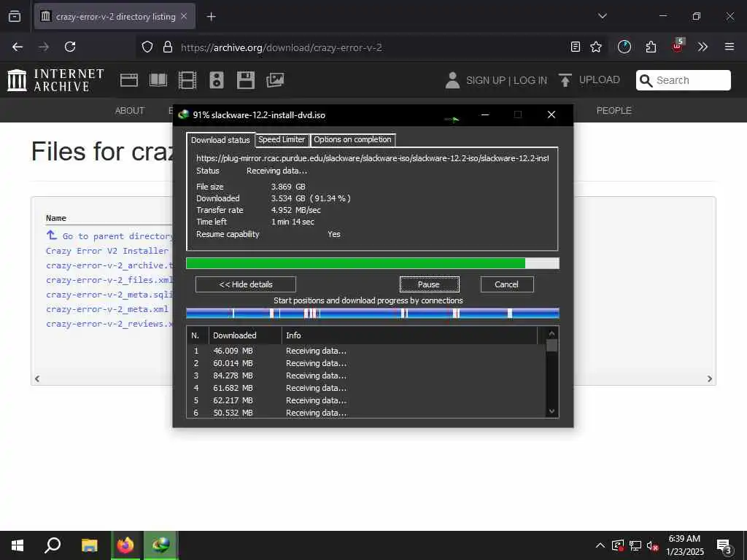Open the blue circular toolbar extension icon
The width and height of the screenshot is (747, 560).
click(624, 47)
